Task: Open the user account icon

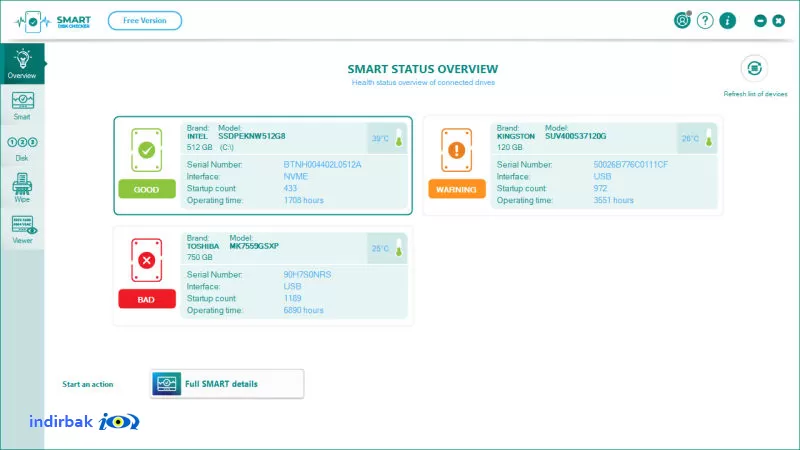Action: [682, 20]
